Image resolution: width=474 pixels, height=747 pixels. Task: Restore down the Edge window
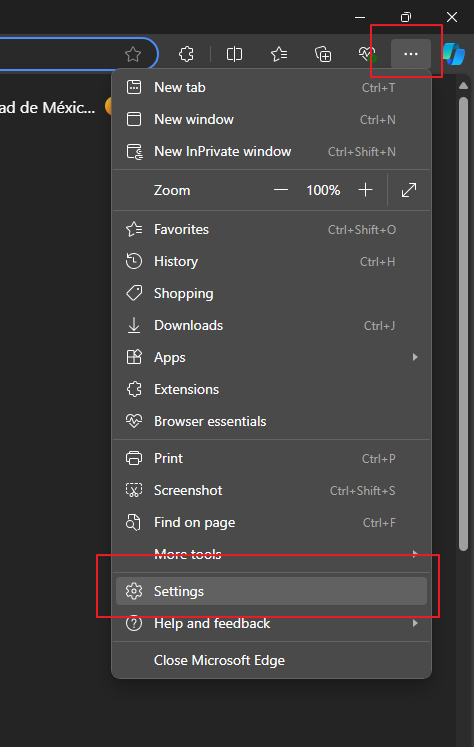(406, 17)
